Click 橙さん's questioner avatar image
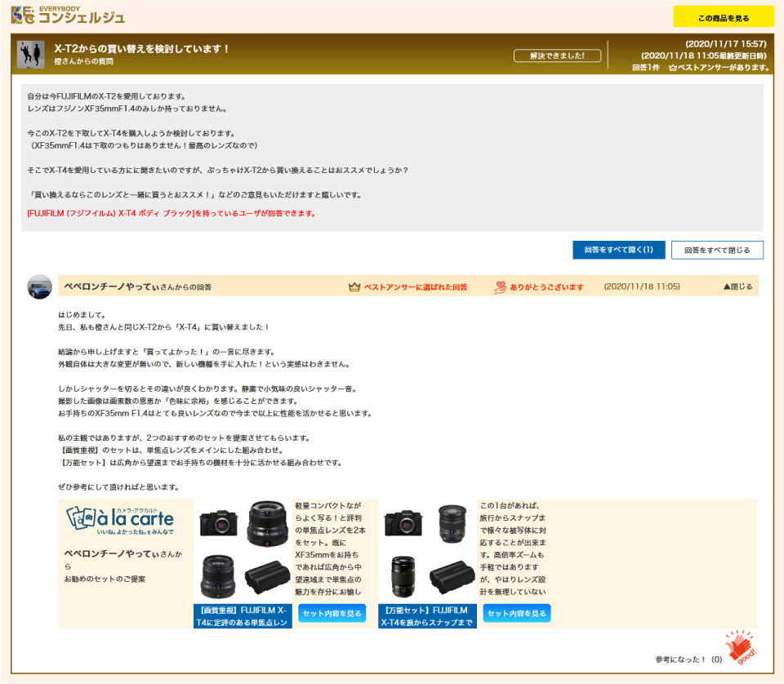The height and width of the screenshot is (684, 784). (30, 54)
